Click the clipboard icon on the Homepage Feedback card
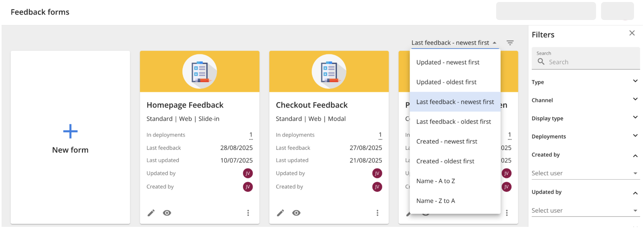This screenshot has height=228, width=644. coord(199,71)
